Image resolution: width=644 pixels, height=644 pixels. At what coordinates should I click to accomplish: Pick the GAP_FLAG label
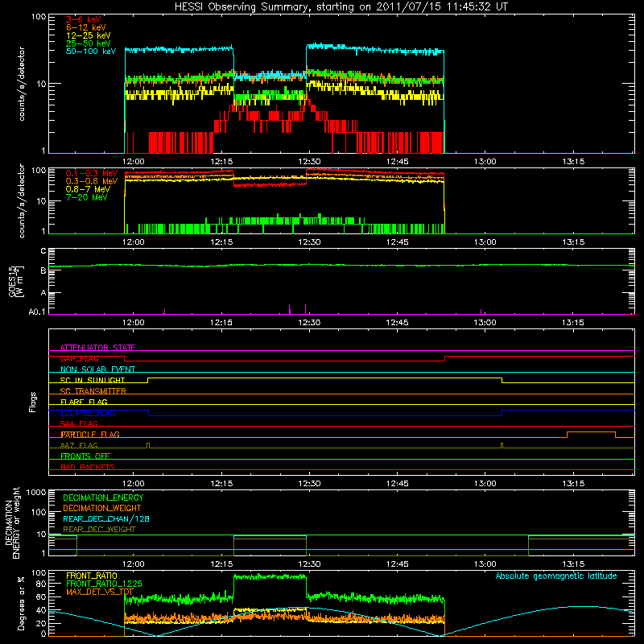click(x=79, y=358)
